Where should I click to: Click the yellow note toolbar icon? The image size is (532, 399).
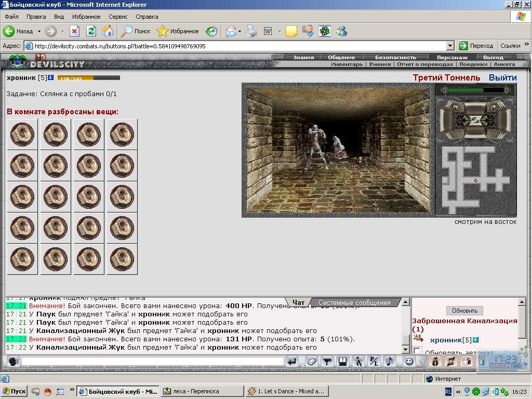point(291,31)
